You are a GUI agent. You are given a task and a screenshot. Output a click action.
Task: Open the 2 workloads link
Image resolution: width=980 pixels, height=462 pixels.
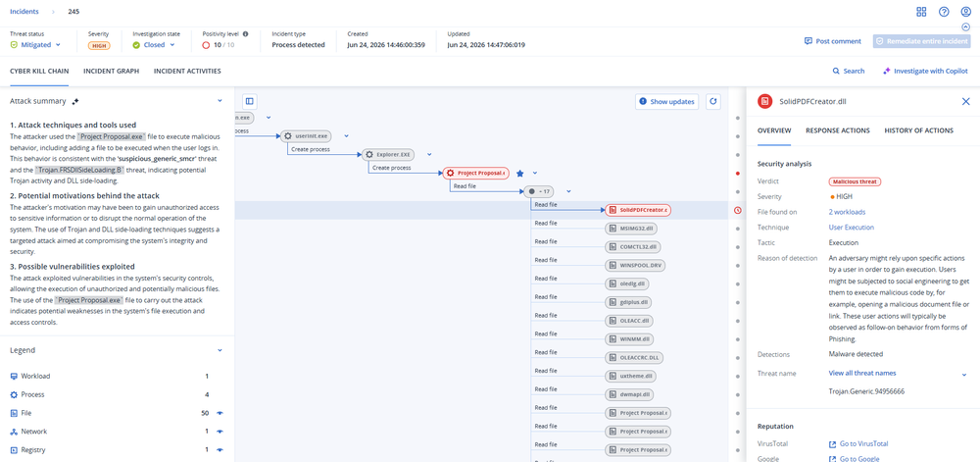pos(847,212)
